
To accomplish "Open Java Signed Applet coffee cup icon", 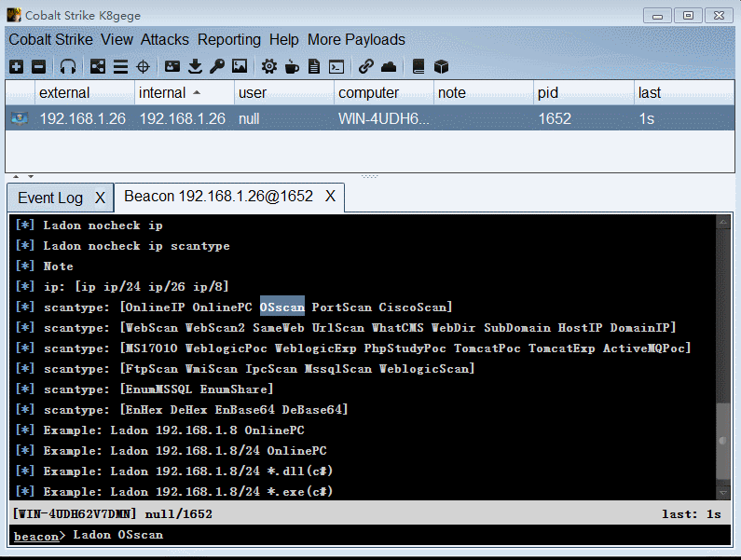I will (292, 67).
